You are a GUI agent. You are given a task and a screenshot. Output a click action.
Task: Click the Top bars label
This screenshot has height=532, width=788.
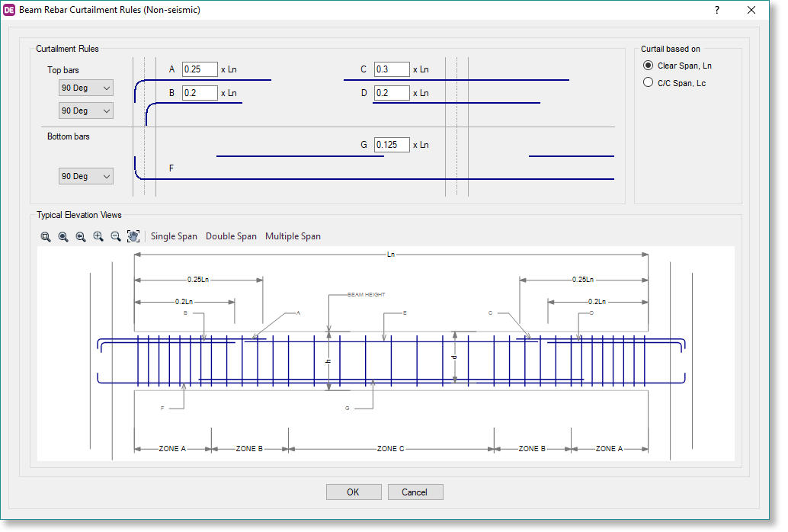point(63,70)
